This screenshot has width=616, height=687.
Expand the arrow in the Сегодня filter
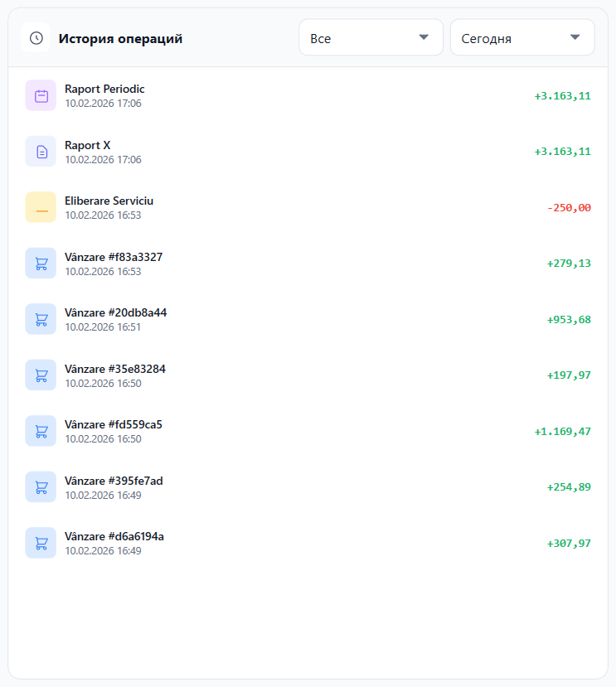[575, 37]
